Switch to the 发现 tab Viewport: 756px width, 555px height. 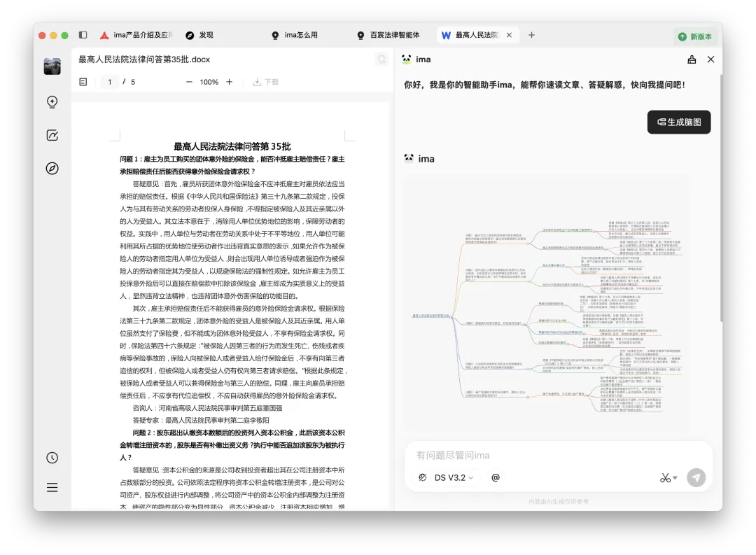tap(200, 35)
